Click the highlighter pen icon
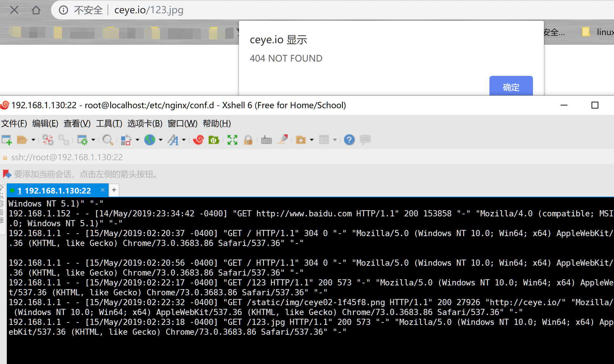 [282, 139]
